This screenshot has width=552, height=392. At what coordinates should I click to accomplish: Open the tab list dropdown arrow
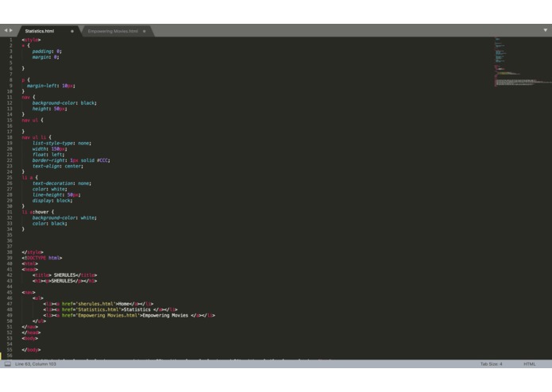click(546, 30)
